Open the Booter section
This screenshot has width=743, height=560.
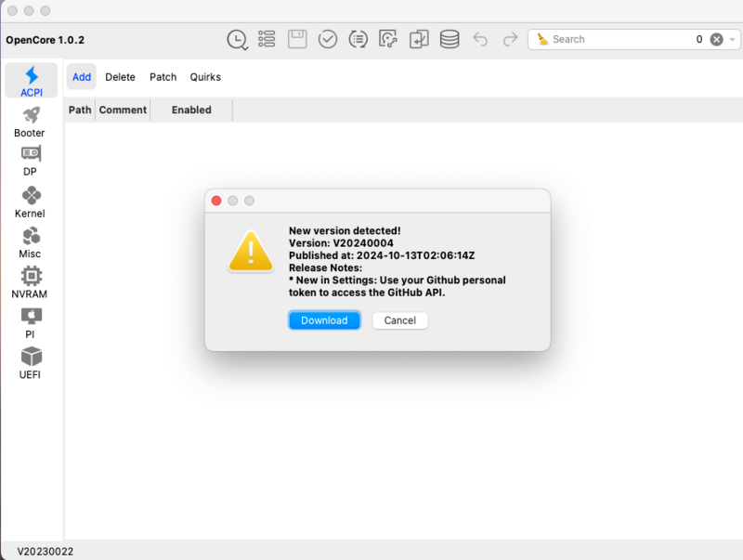pyautogui.click(x=30, y=122)
